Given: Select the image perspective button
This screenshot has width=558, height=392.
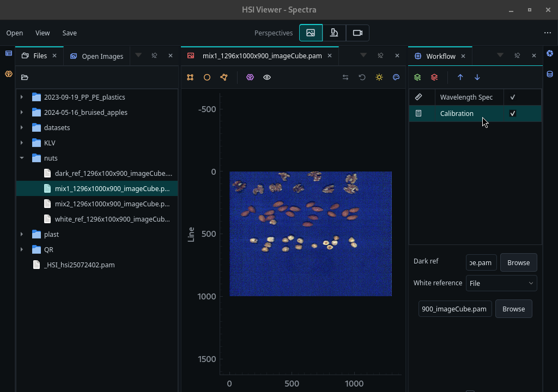Looking at the screenshot, I should [x=311, y=33].
